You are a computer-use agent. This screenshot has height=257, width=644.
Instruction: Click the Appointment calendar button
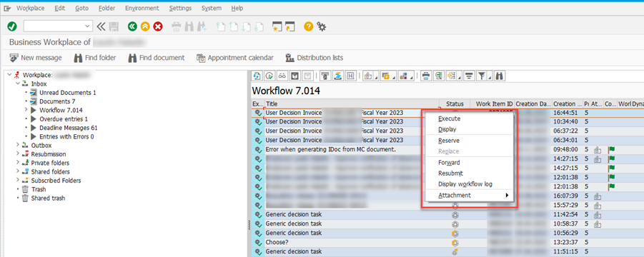click(x=235, y=58)
